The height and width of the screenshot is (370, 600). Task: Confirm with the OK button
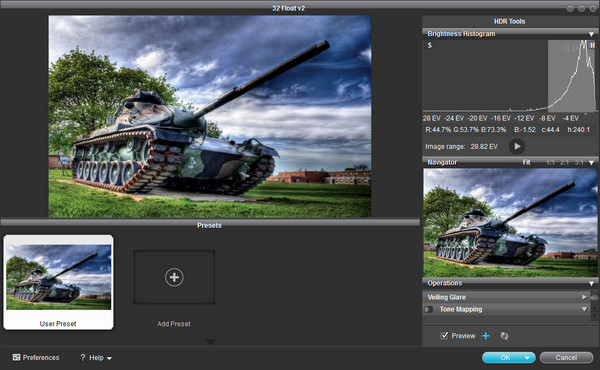click(505, 357)
